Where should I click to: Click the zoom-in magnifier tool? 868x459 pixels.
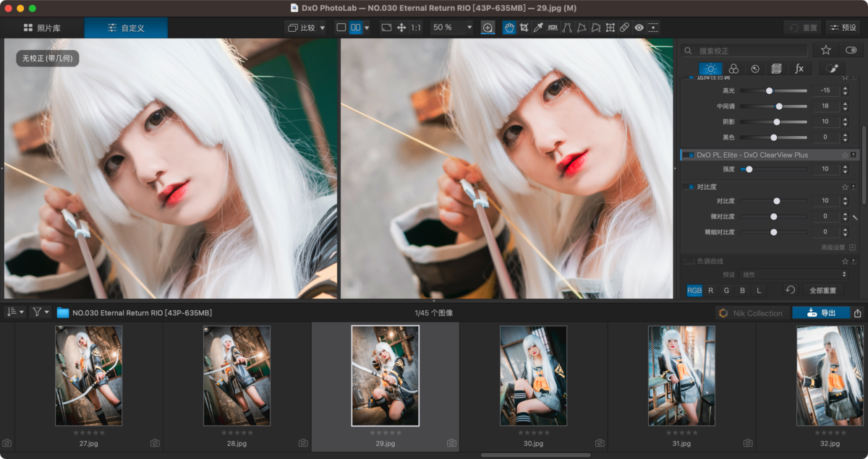coord(488,27)
